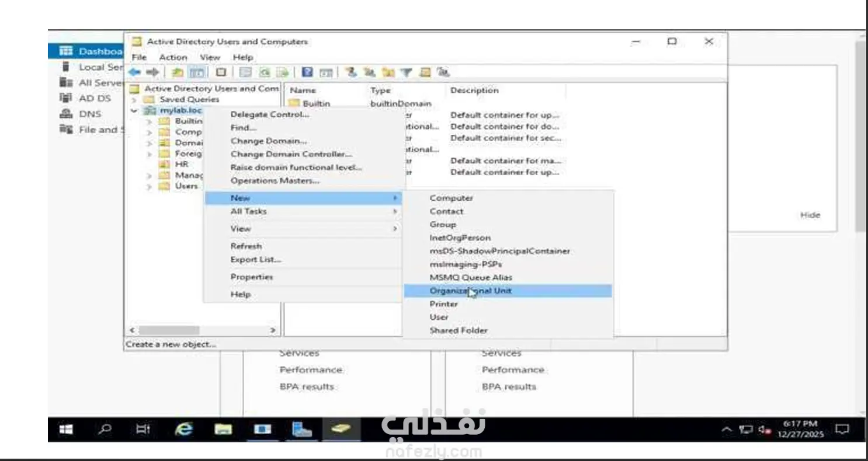Choose Change Domain Controller entry

coord(303,154)
